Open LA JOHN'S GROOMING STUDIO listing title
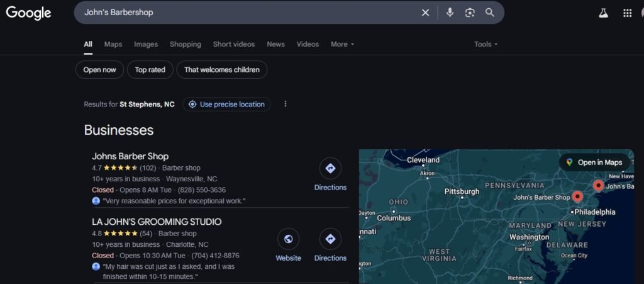This screenshot has height=284, width=644. pos(157,222)
